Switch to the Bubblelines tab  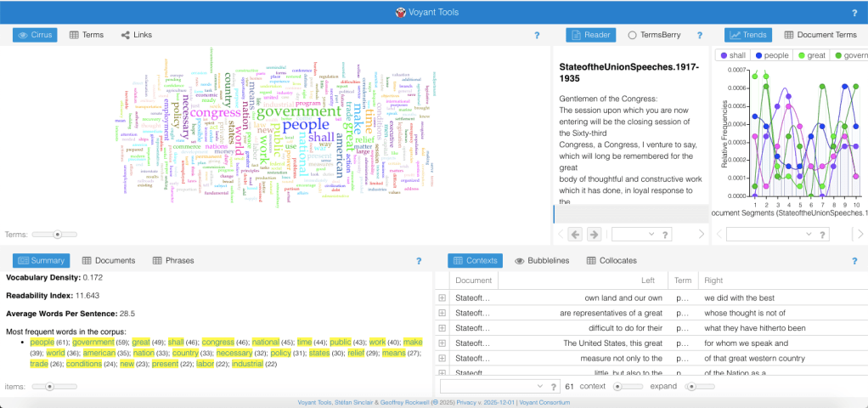pos(542,260)
